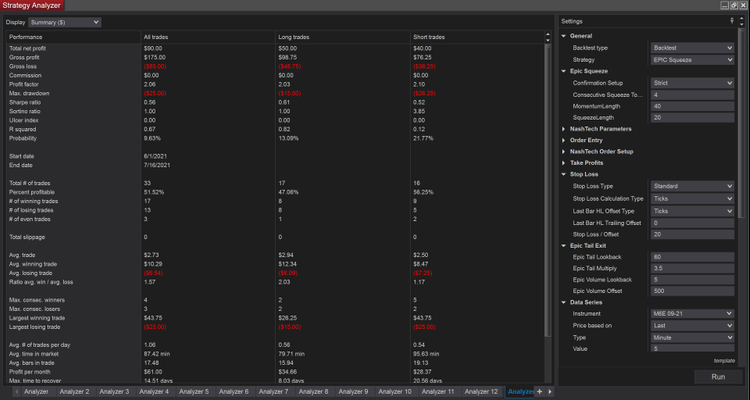Click the Run button
This screenshot has width=750, height=400.
pyautogui.click(x=717, y=377)
